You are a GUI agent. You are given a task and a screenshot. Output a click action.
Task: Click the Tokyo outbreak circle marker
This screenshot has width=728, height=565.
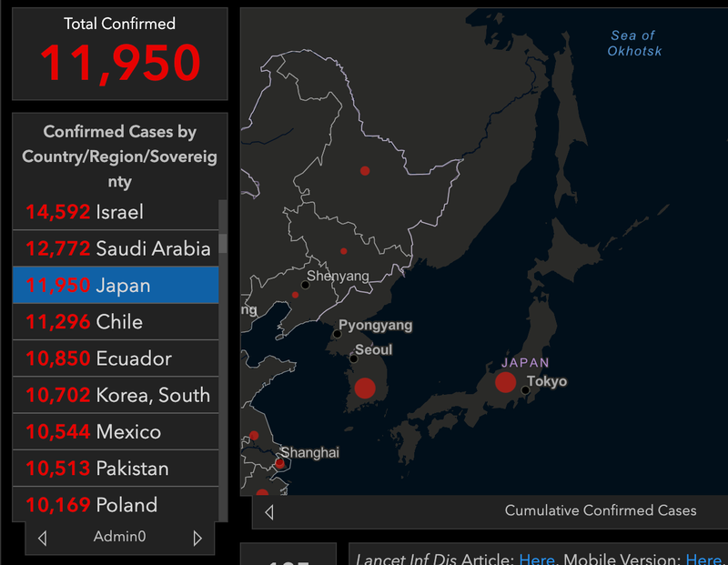click(x=506, y=383)
